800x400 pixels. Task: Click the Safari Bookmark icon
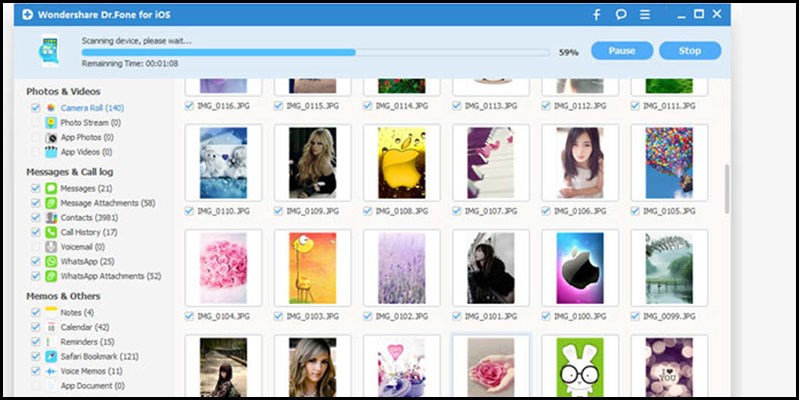tap(51, 356)
